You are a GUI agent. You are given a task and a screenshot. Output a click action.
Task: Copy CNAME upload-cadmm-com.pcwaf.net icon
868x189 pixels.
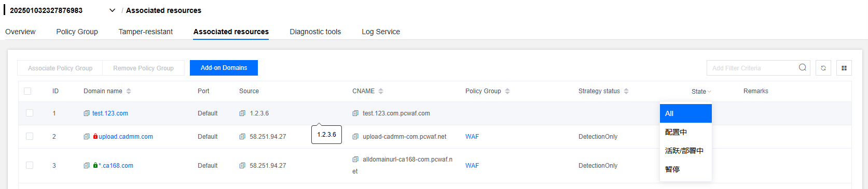(x=355, y=137)
